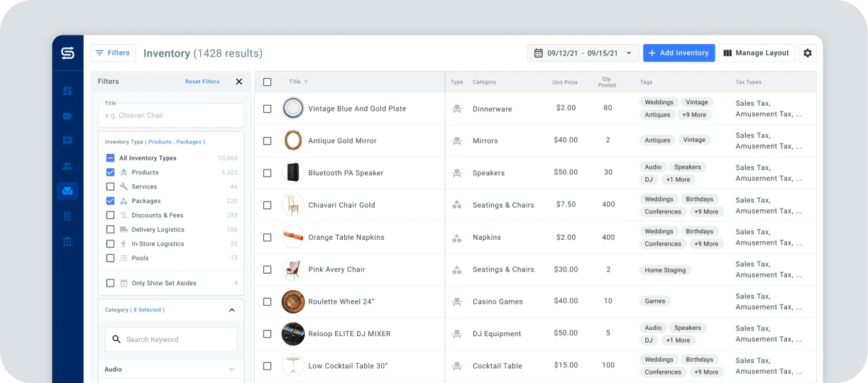Open the documents icon in sidebar
868x383 pixels.
click(67, 216)
